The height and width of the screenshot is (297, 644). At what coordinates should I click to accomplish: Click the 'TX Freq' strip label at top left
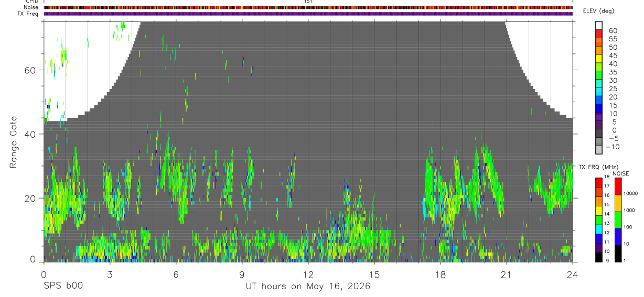coord(28,14)
